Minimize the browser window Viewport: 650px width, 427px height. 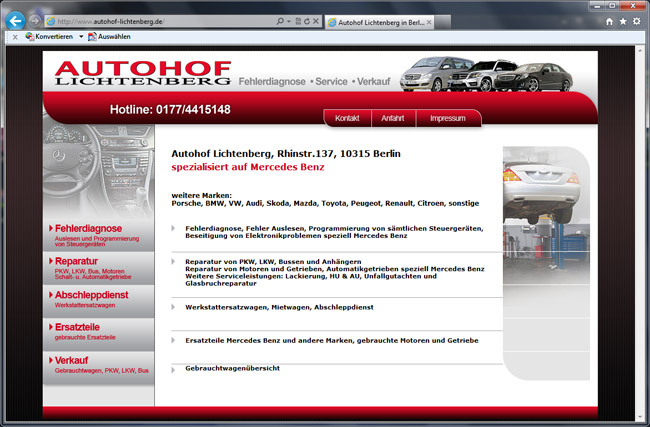click(597, 6)
